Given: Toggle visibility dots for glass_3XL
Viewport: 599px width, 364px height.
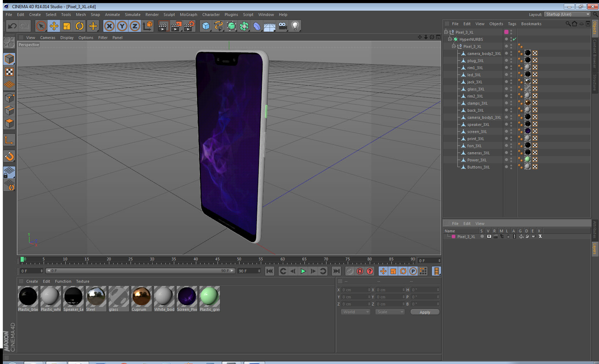Looking at the screenshot, I should click(x=511, y=89).
